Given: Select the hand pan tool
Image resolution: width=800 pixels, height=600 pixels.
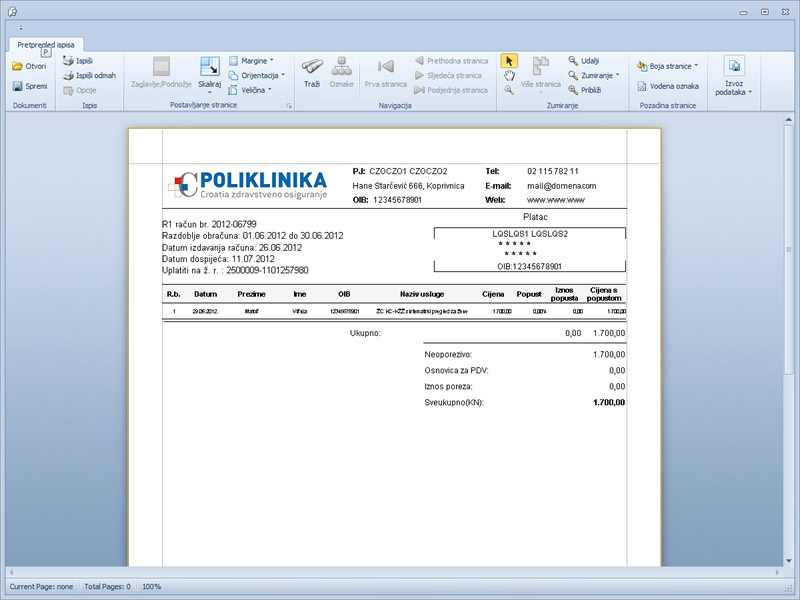Looking at the screenshot, I should point(509,76).
